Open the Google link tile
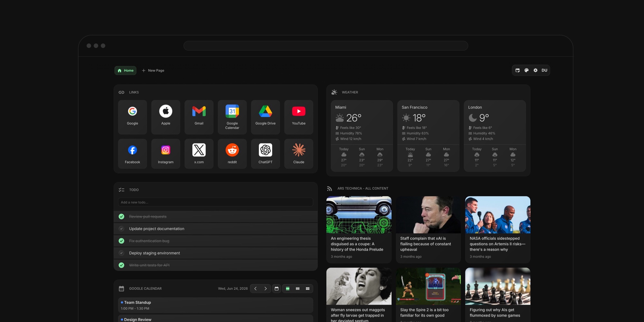644x322 pixels. (132, 117)
